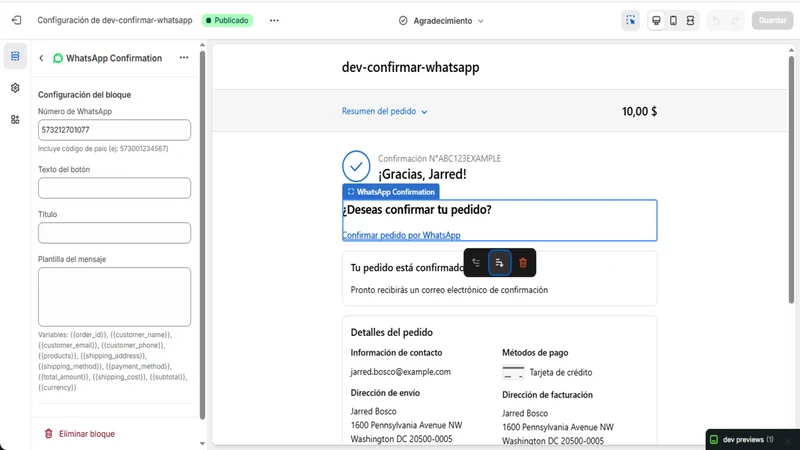Open the dev previews panel

coord(748,440)
